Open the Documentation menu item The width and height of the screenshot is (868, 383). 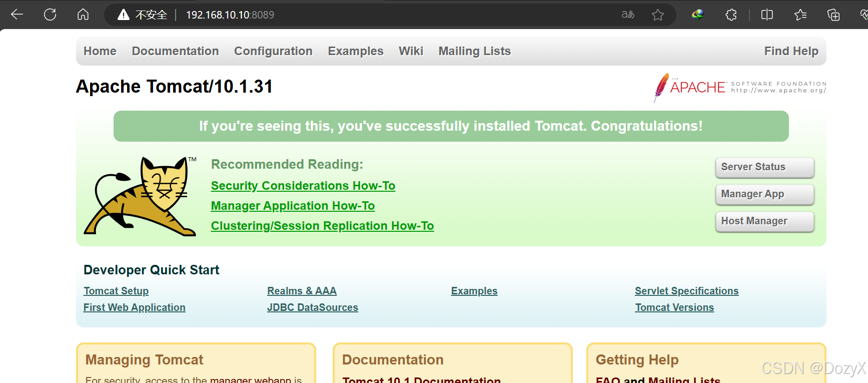click(176, 51)
